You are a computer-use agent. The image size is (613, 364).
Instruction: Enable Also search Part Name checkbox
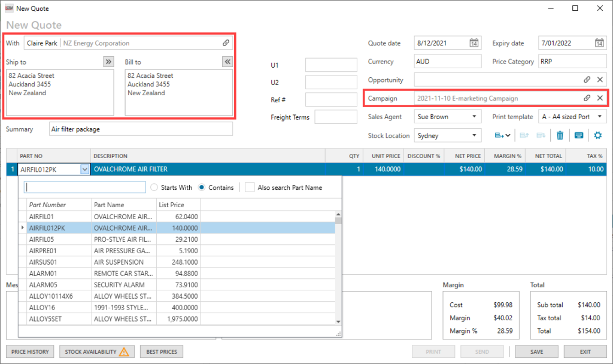pyautogui.click(x=250, y=187)
